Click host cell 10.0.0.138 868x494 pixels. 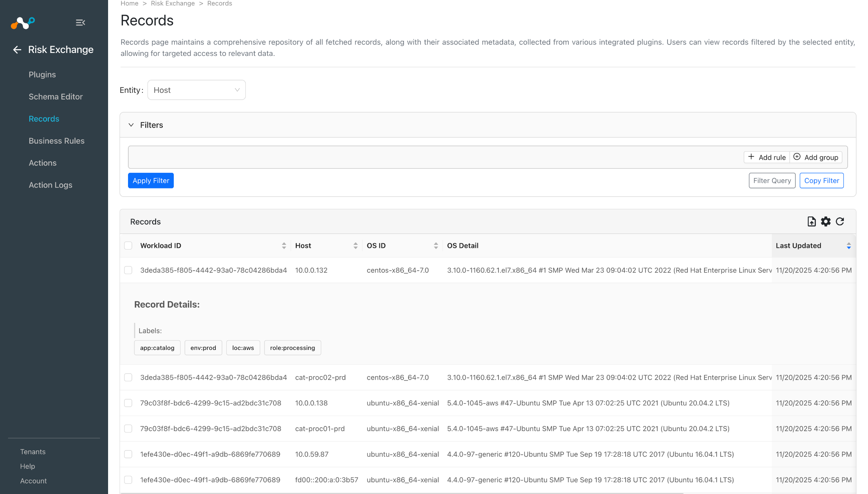click(312, 403)
